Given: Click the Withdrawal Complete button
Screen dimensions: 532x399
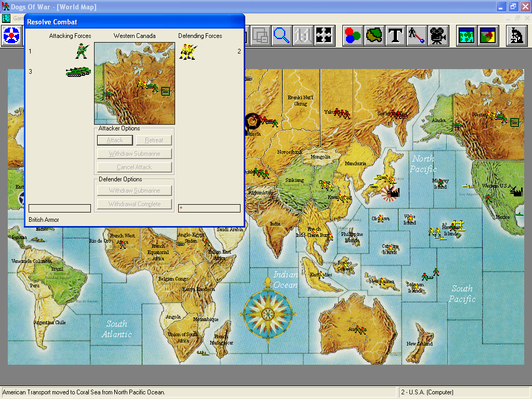Looking at the screenshot, I should coord(135,204).
